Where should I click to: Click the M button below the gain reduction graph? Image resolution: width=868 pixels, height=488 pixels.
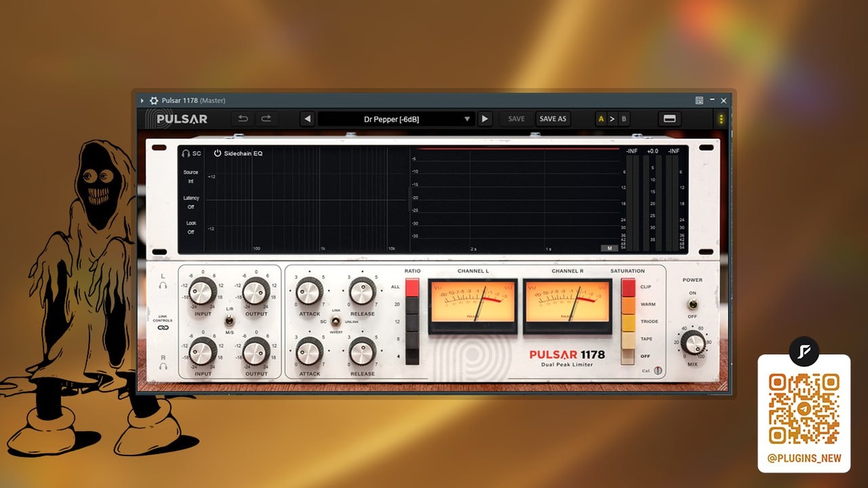[610, 248]
